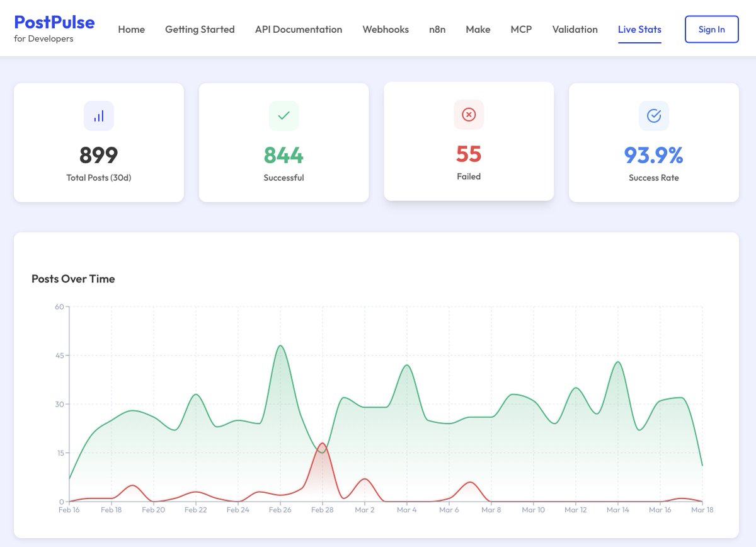This screenshot has height=547, width=756.
Task: Click the Mar 12 axis label
Action: (x=576, y=510)
